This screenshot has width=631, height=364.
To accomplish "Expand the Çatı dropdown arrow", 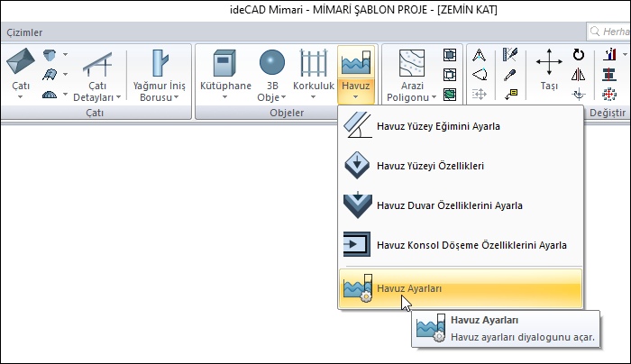I will [20, 97].
